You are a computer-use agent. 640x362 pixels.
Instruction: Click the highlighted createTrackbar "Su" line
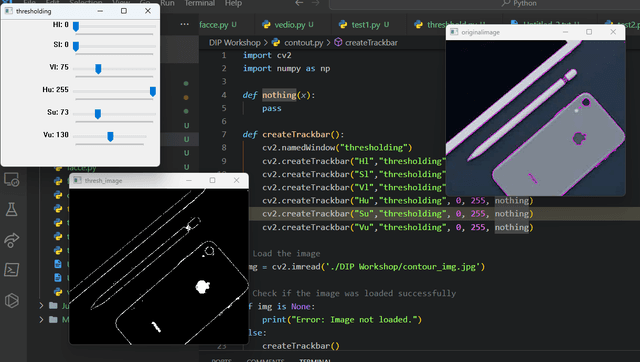[398, 214]
